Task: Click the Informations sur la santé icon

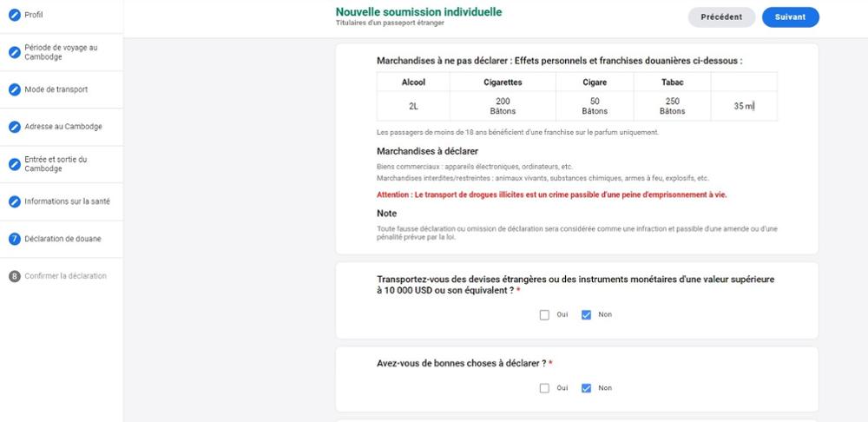Action: [x=15, y=202]
